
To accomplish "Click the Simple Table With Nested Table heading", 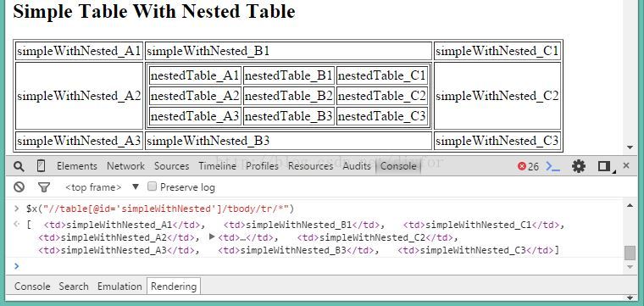I will (154, 11).
